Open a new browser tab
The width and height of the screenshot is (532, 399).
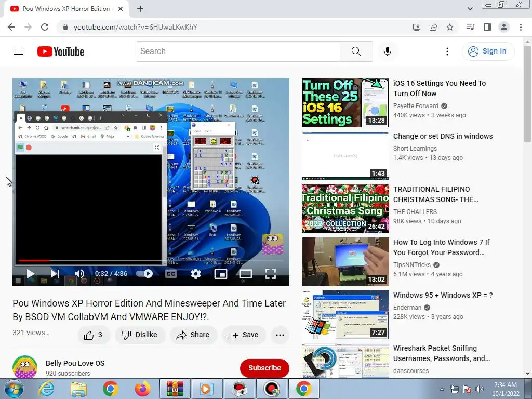(x=140, y=9)
